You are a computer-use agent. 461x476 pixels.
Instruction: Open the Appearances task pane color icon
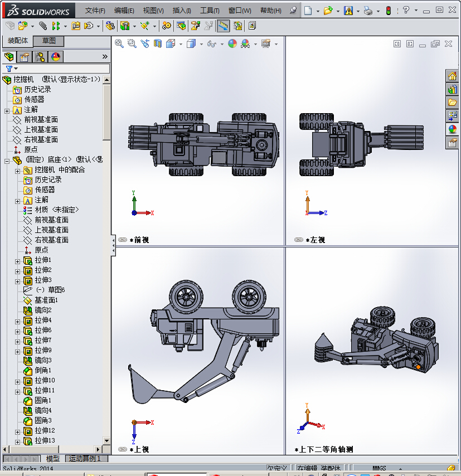452,129
